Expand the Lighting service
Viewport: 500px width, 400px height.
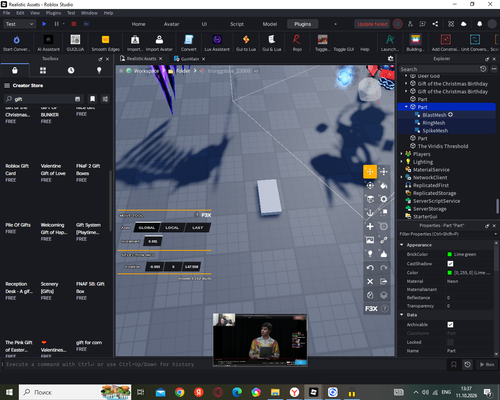coord(401,162)
